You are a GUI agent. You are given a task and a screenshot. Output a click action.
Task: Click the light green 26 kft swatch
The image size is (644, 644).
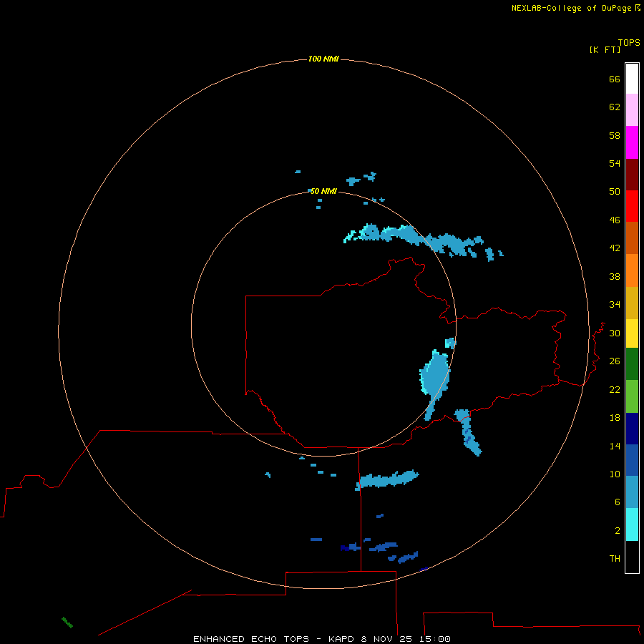click(632, 396)
